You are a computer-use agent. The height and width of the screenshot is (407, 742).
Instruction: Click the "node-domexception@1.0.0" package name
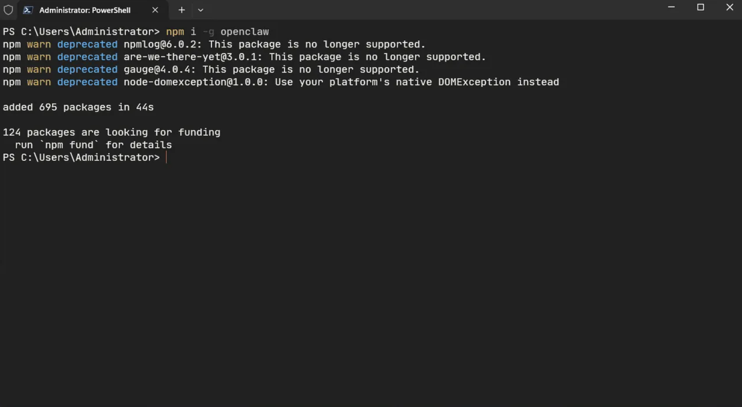(x=195, y=82)
